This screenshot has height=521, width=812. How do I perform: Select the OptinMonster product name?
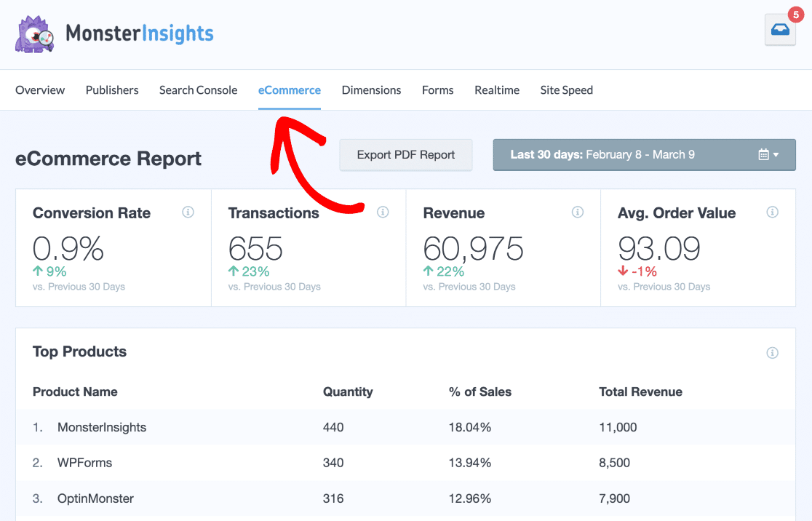pos(96,498)
